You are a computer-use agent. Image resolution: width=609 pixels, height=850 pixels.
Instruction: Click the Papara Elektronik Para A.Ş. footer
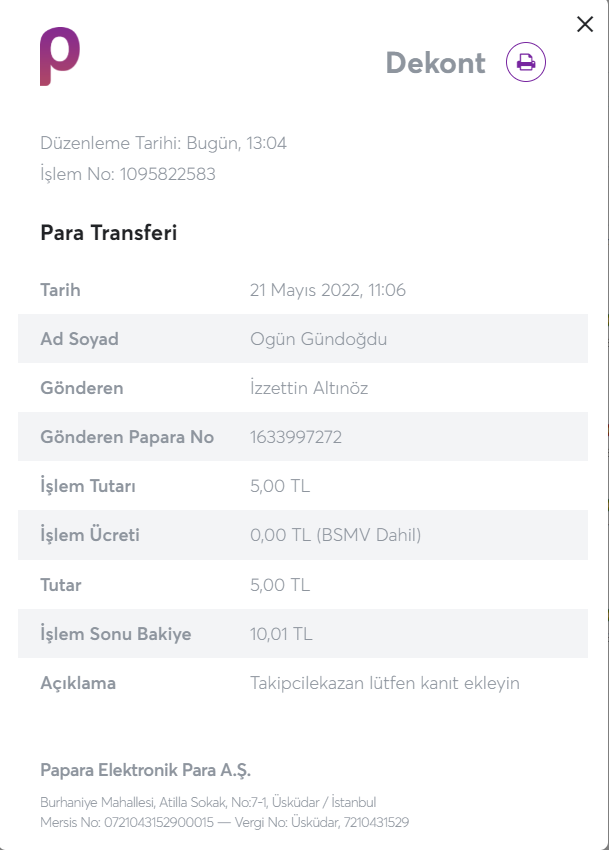145,770
